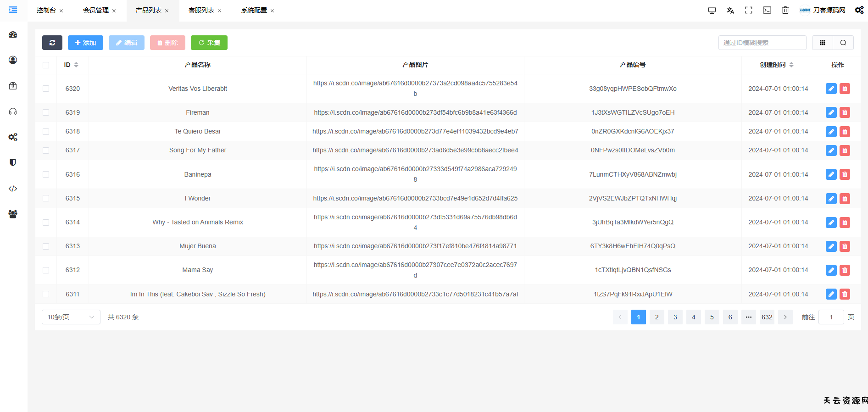This screenshot has width=868, height=412.
Task: Click the blue 添加 button
Action: [85, 43]
